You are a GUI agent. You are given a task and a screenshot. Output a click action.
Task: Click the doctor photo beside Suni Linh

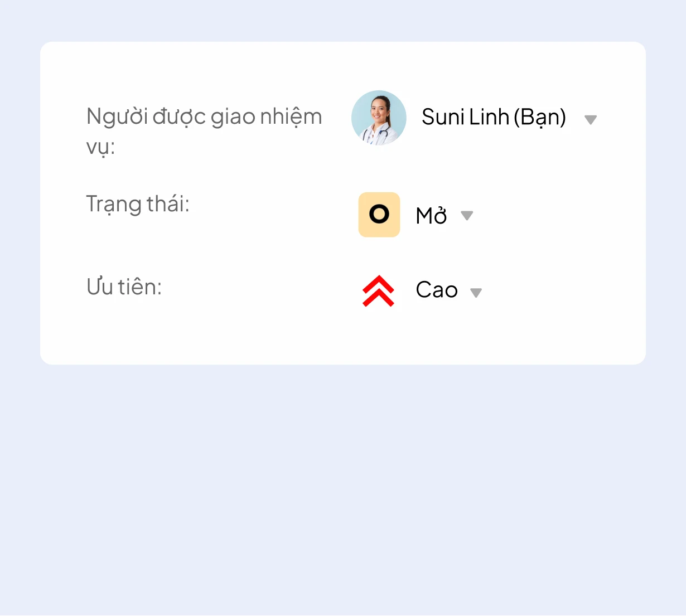pos(379,118)
